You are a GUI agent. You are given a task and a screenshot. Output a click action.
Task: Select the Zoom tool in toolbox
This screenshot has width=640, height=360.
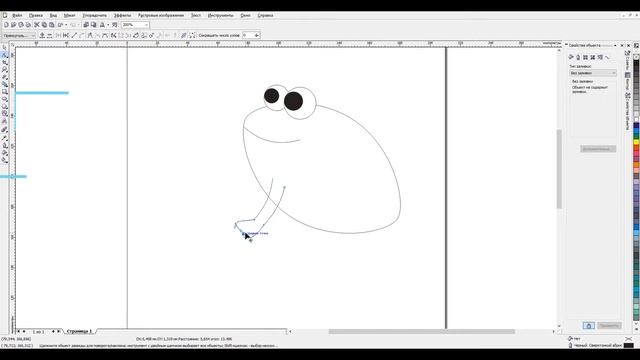pyautogui.click(x=4, y=70)
